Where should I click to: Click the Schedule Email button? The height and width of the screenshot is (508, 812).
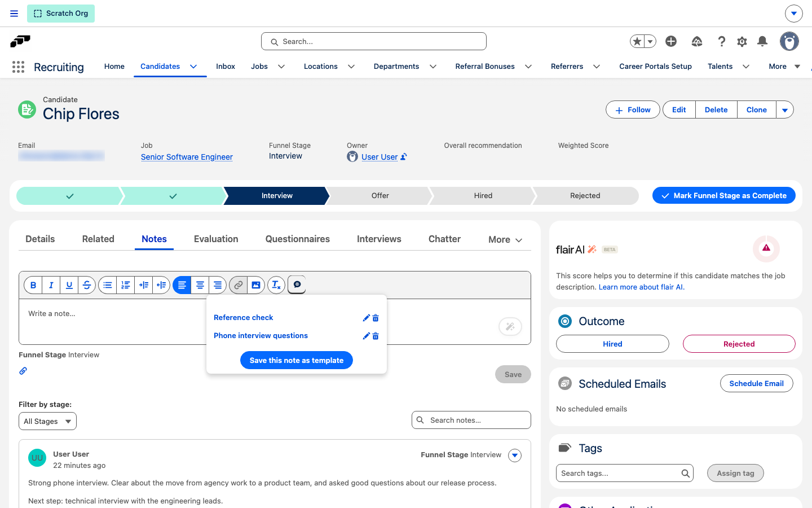(x=757, y=384)
